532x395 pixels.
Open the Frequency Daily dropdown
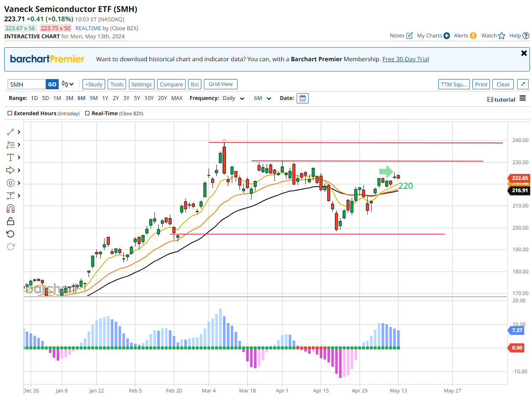coord(234,98)
